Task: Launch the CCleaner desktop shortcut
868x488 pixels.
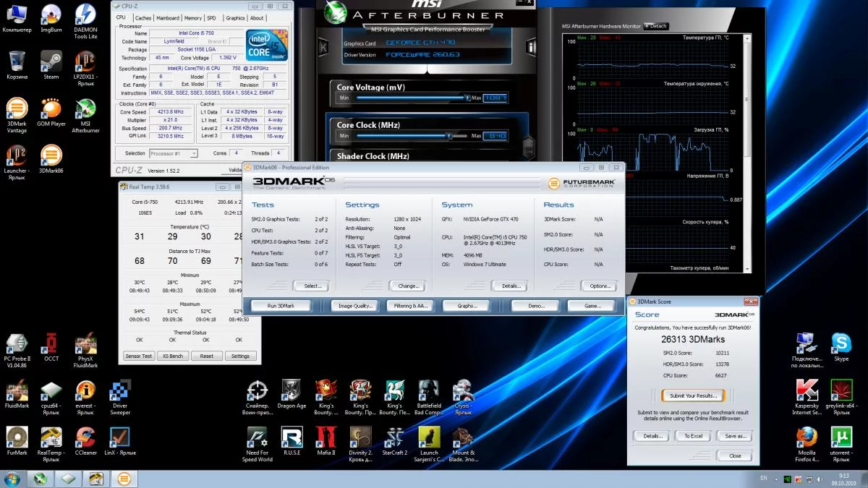Action: (x=85, y=437)
